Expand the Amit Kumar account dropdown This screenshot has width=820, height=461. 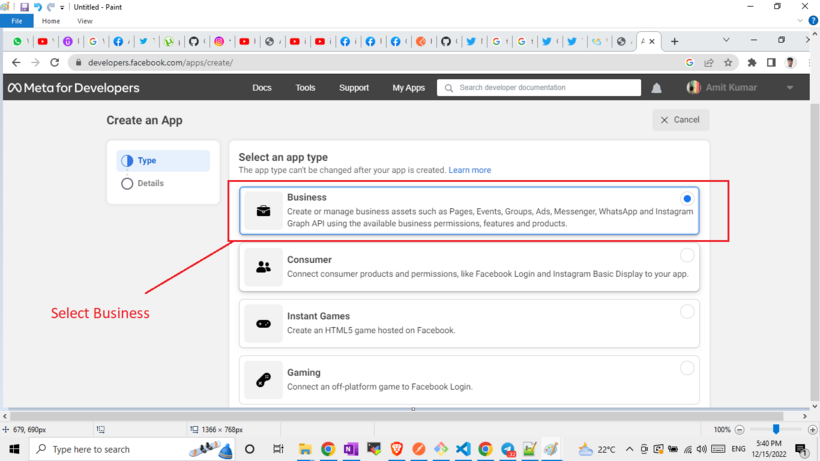point(790,88)
